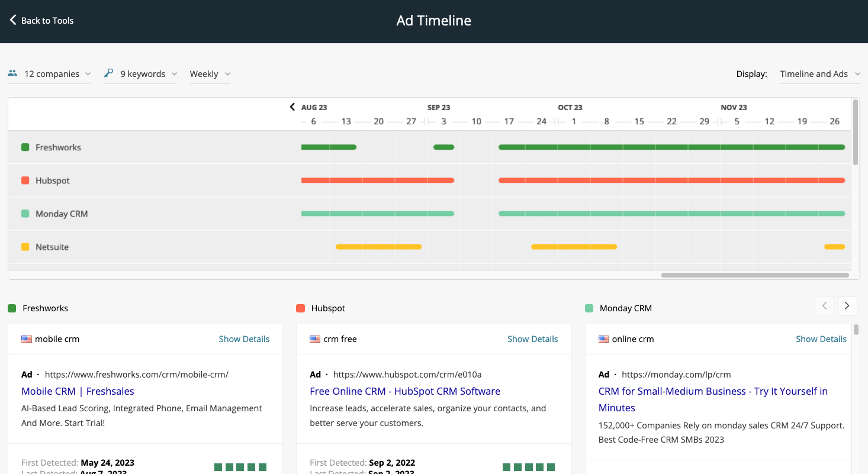The height and width of the screenshot is (474, 868).
Task: Click the Monday CRM row label in timeline
Action: point(62,214)
